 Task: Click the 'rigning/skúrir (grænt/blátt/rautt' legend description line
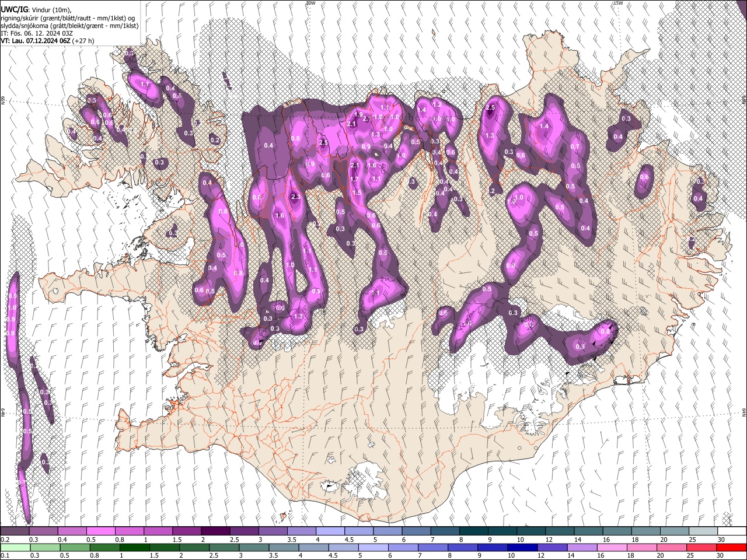coord(67,18)
